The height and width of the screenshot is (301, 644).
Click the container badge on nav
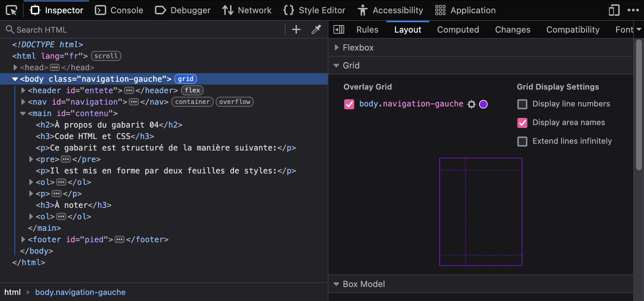(x=192, y=102)
